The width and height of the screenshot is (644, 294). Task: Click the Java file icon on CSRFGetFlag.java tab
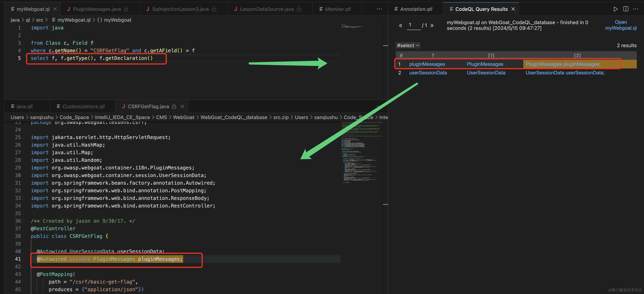[123, 106]
